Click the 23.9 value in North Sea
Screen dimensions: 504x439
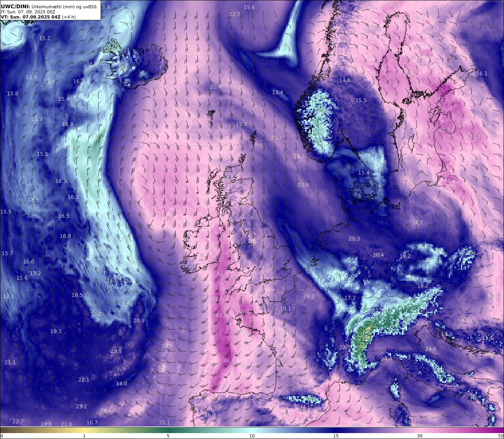pos(303,185)
